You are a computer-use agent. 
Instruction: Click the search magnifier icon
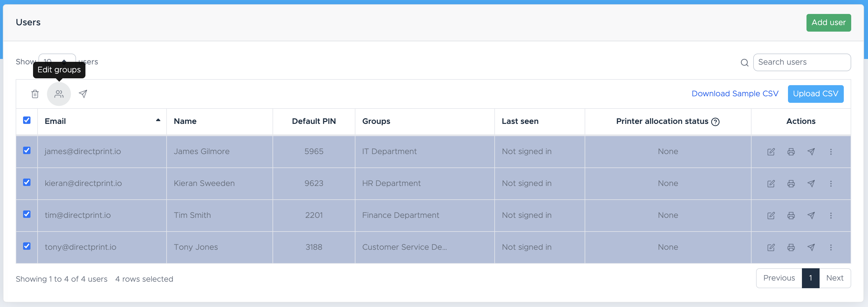coord(744,63)
